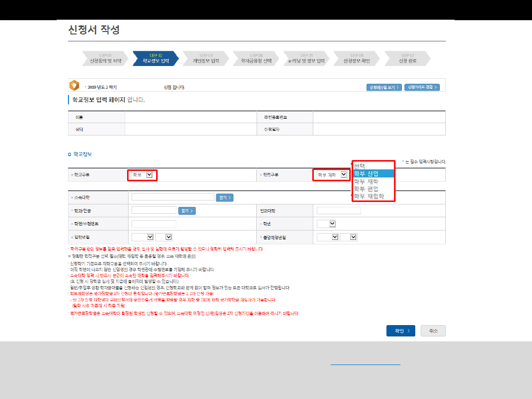Go to STEP 03 개인정보 입력 tab

click(x=206, y=59)
